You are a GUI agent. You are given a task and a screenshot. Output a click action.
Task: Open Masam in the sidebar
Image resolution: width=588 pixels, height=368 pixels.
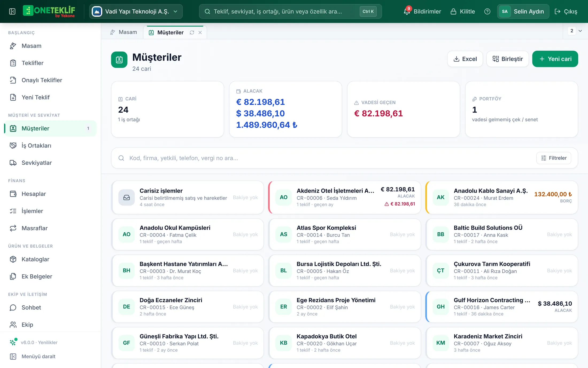click(x=50, y=46)
